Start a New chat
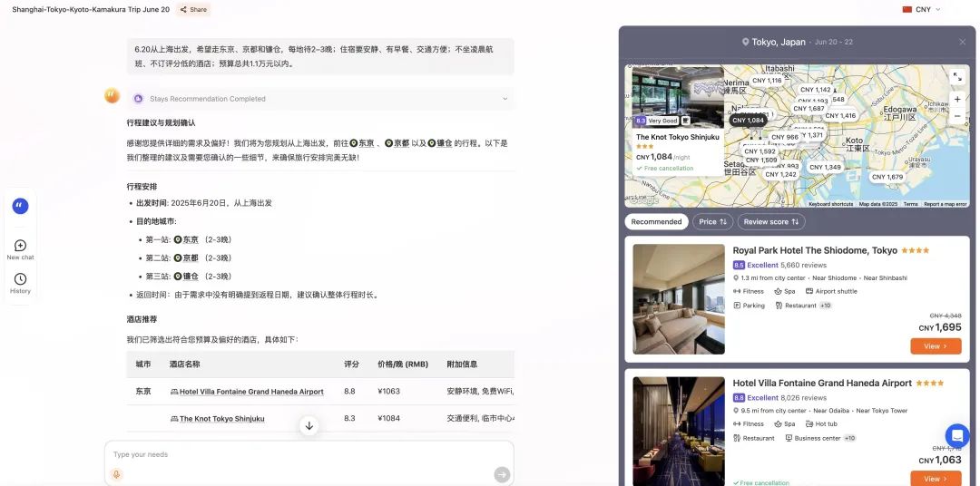Image resolution: width=980 pixels, height=486 pixels. (20, 249)
